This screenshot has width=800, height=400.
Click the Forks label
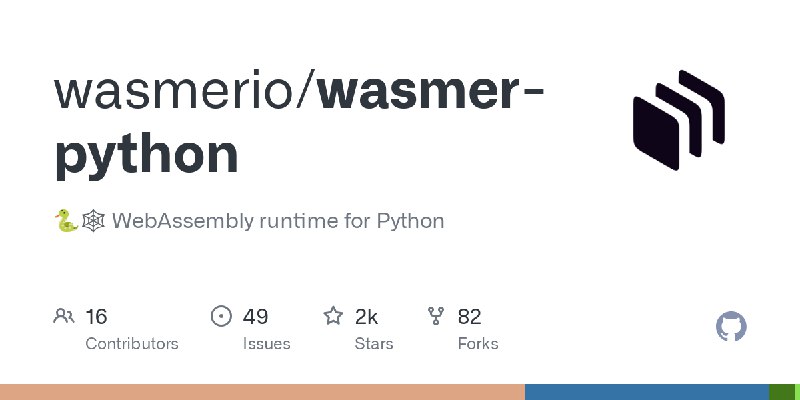[478, 344]
